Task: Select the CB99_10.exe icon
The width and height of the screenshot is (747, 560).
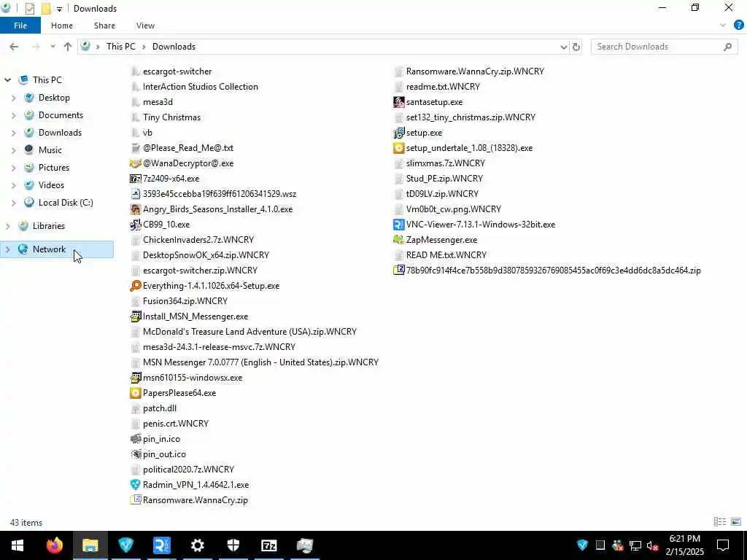Action: 135,225
